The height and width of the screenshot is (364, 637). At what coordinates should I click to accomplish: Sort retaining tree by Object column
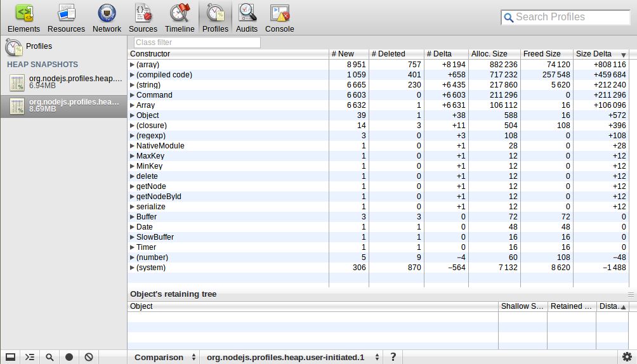313,306
